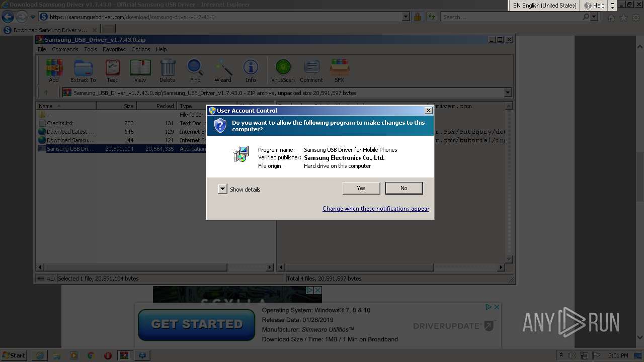Click the Internet Explorer forward arrow
Screen dimensions: 644x362
click(x=22, y=17)
